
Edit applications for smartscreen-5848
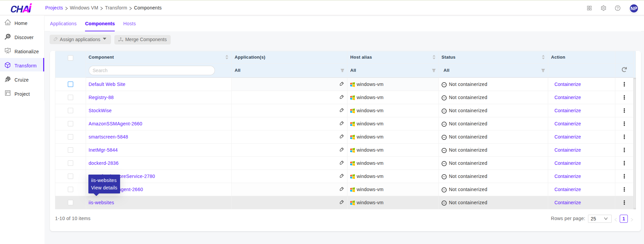pyautogui.click(x=341, y=136)
